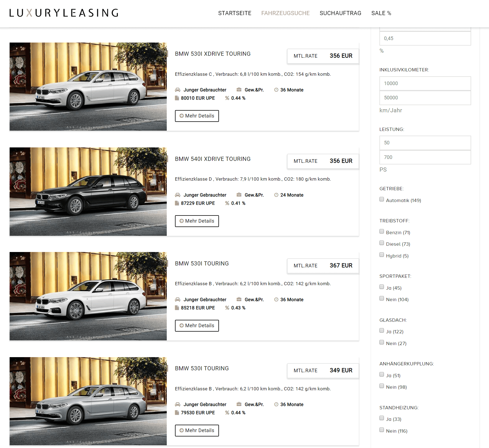Open Mehr Details for the 367 EUR BMW 530i
The width and height of the screenshot is (489, 448).
[x=197, y=326]
